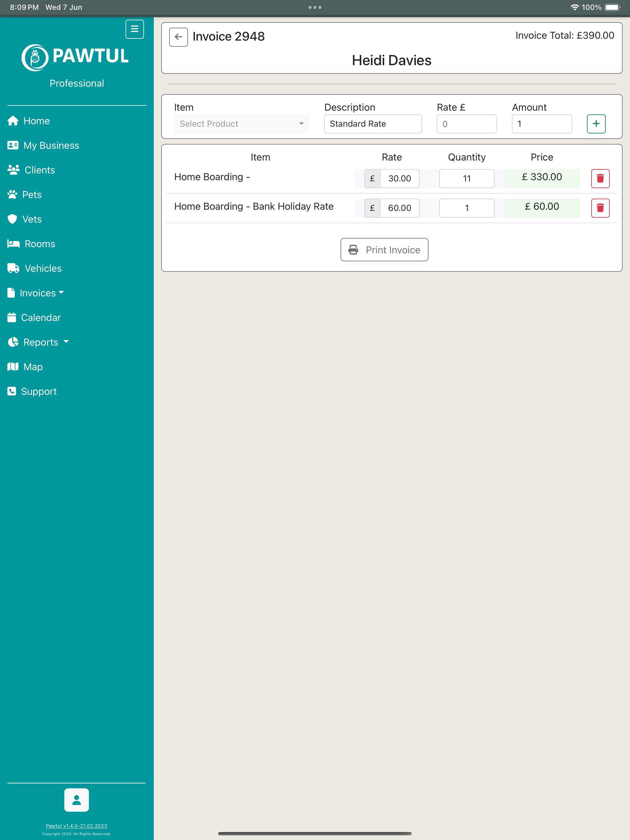Viewport: 630px width, 840px height.
Task: Click the Print Invoice button
Action: [x=384, y=249]
